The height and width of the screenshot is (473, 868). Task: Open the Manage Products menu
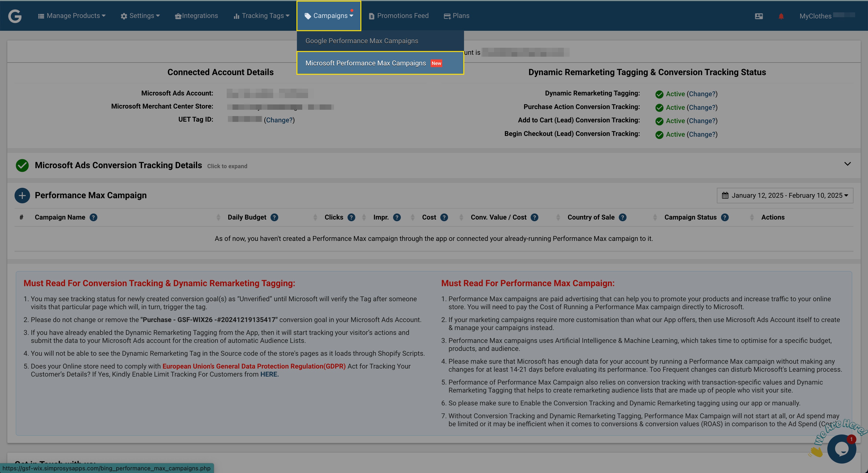[x=72, y=16]
